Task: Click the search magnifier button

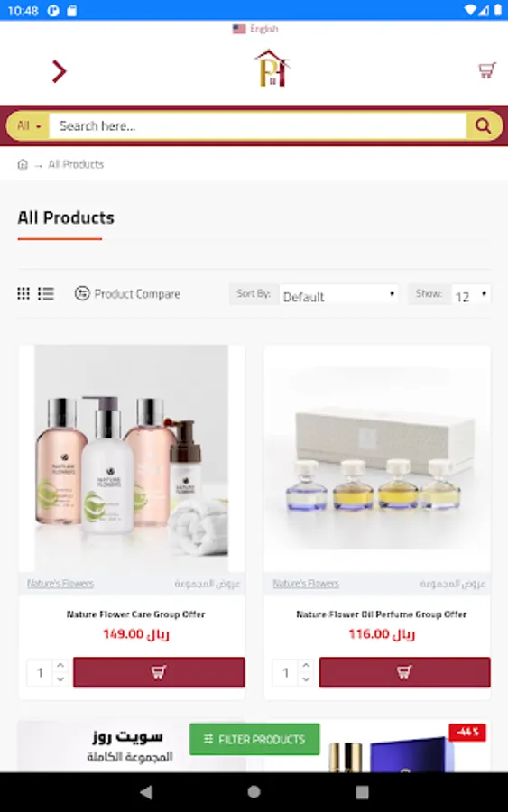Action: point(483,125)
